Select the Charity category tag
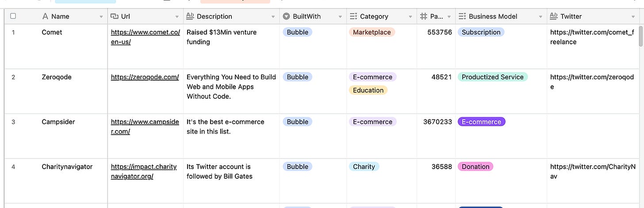 364,167
